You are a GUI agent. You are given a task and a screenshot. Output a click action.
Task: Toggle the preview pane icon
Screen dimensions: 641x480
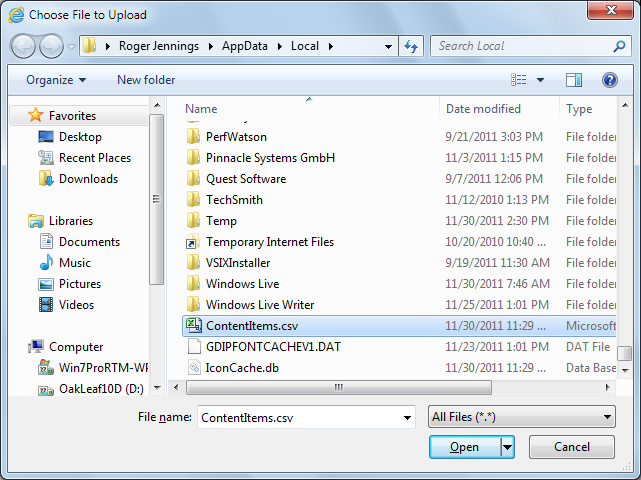tap(574, 80)
